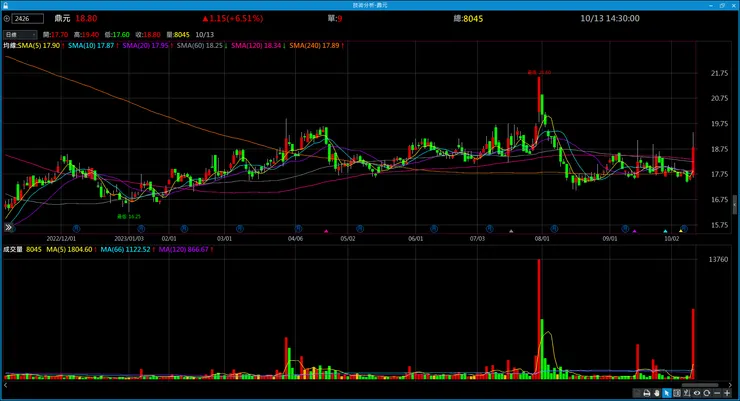The image size is (740, 401).
Task: Click the monthly circle marker near 07/03
Action: (x=489, y=229)
